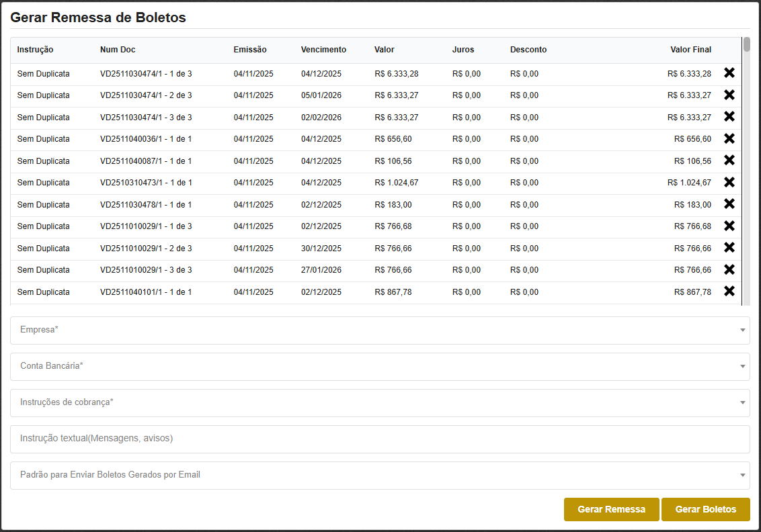The height and width of the screenshot is (532, 761).
Task: Open Instruções de cobrança dropdown
Action: pos(380,403)
